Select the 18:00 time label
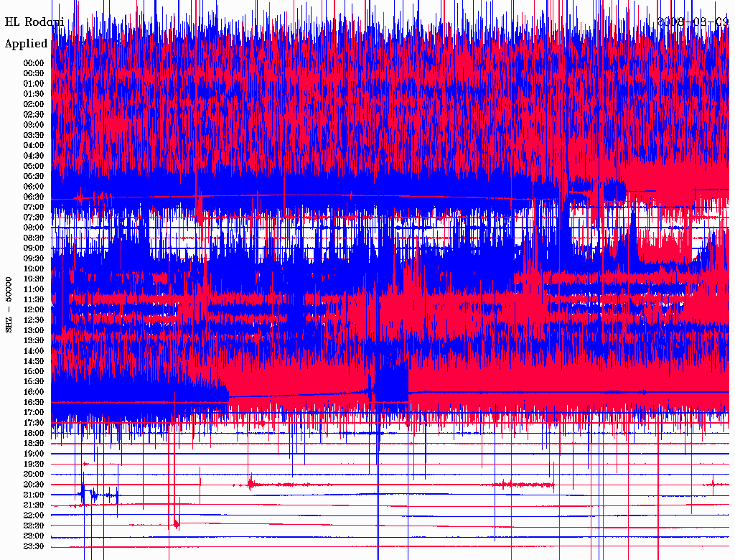The height and width of the screenshot is (560, 735). (34, 433)
